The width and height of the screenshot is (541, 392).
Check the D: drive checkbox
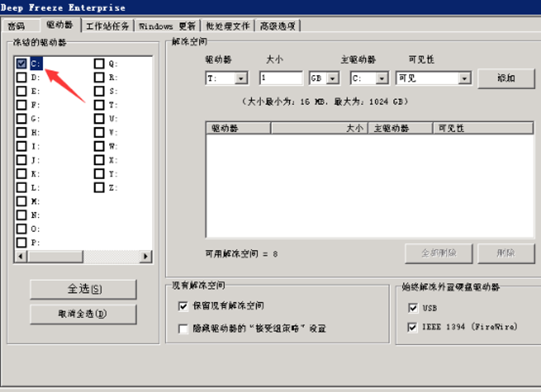coord(21,77)
